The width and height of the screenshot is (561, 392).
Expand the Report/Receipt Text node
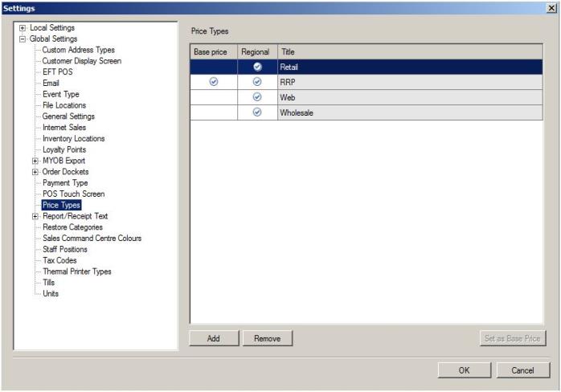click(35, 216)
